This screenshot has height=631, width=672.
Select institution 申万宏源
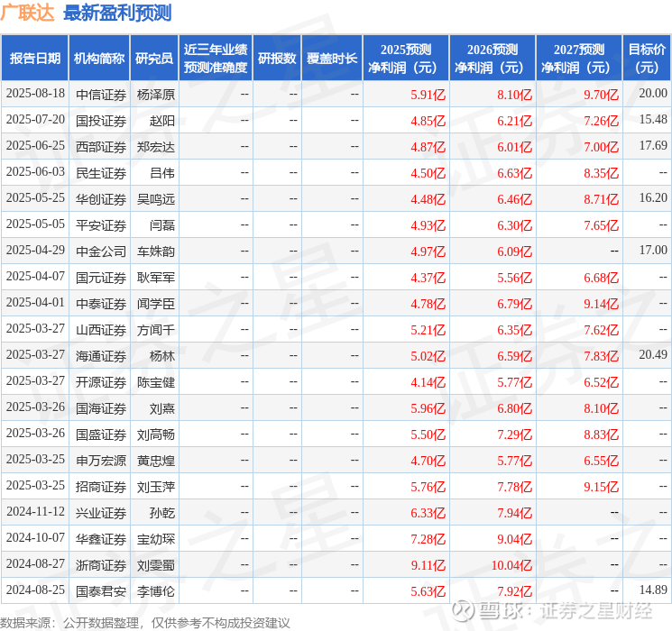tap(101, 461)
